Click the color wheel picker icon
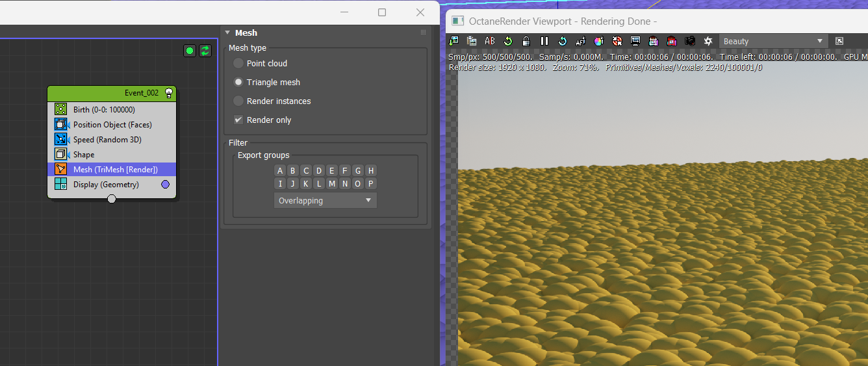The width and height of the screenshot is (868, 366). point(599,41)
